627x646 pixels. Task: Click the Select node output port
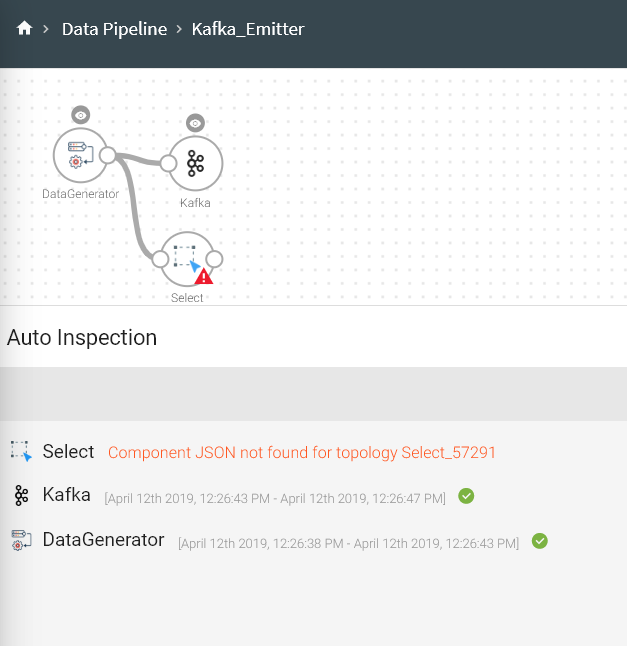214,259
